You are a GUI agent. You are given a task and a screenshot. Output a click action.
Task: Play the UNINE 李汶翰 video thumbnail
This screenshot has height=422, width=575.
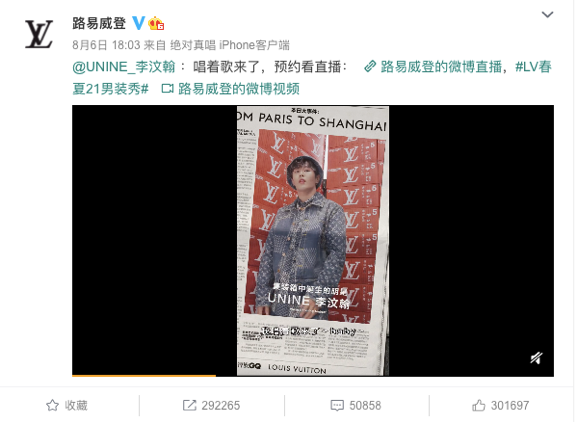pos(313,240)
